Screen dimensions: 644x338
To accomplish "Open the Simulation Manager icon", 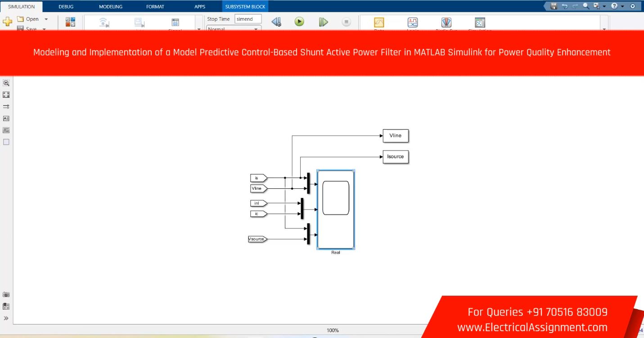I will click(x=480, y=23).
